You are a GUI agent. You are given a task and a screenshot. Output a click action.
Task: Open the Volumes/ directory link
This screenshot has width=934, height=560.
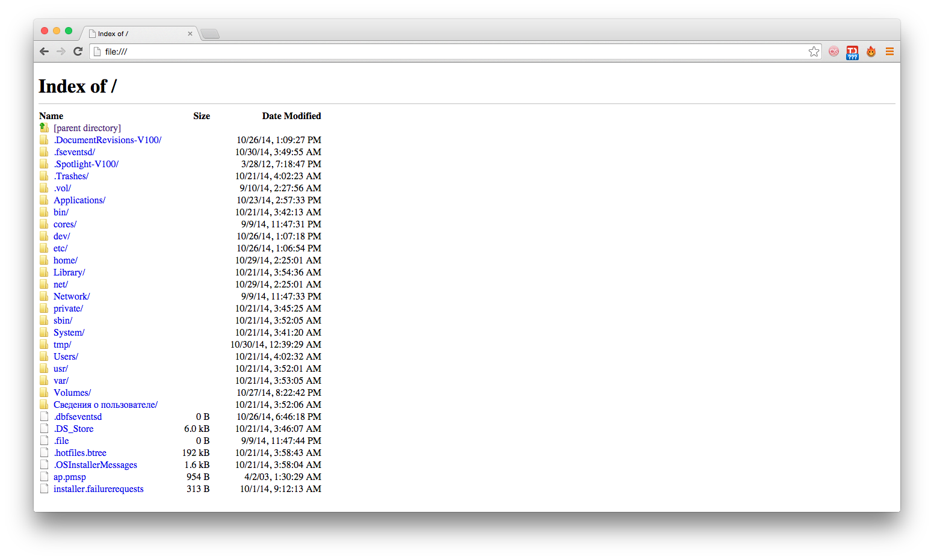coord(72,393)
